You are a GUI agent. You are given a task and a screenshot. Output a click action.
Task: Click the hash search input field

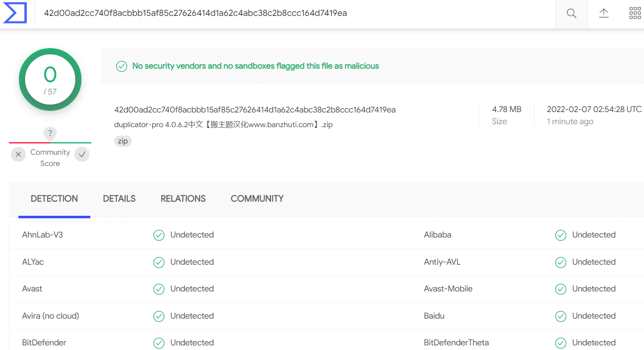tap(295, 13)
